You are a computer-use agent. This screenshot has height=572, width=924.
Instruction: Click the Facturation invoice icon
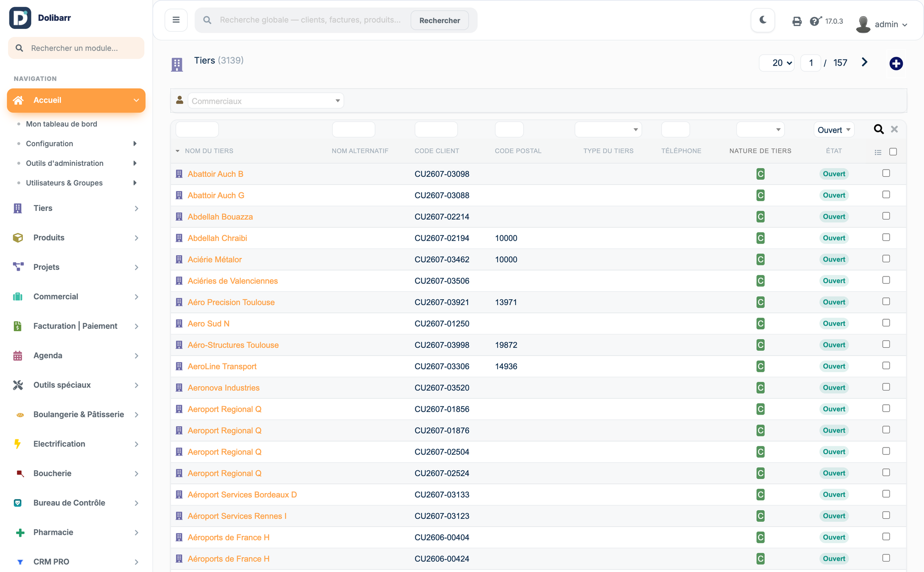pyautogui.click(x=18, y=326)
